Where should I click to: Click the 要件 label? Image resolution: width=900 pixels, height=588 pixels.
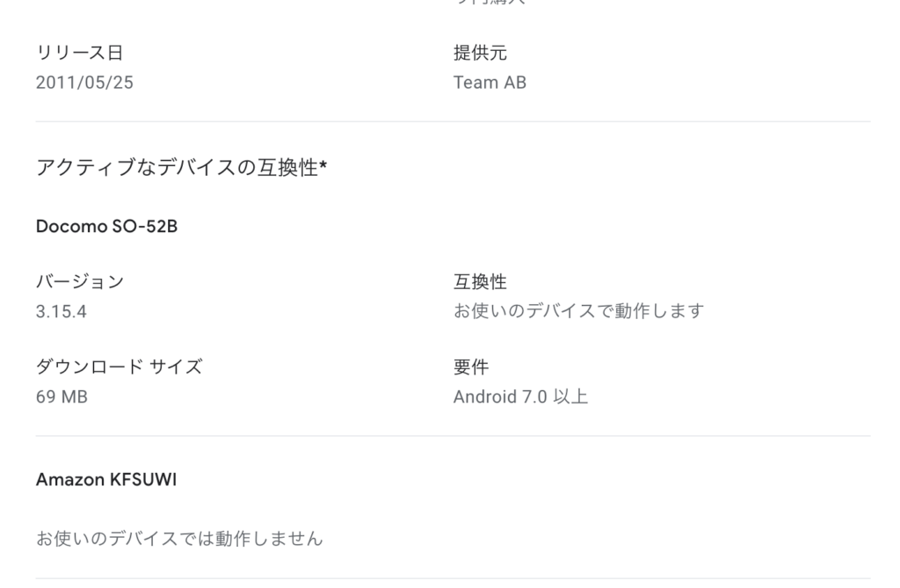(x=470, y=367)
